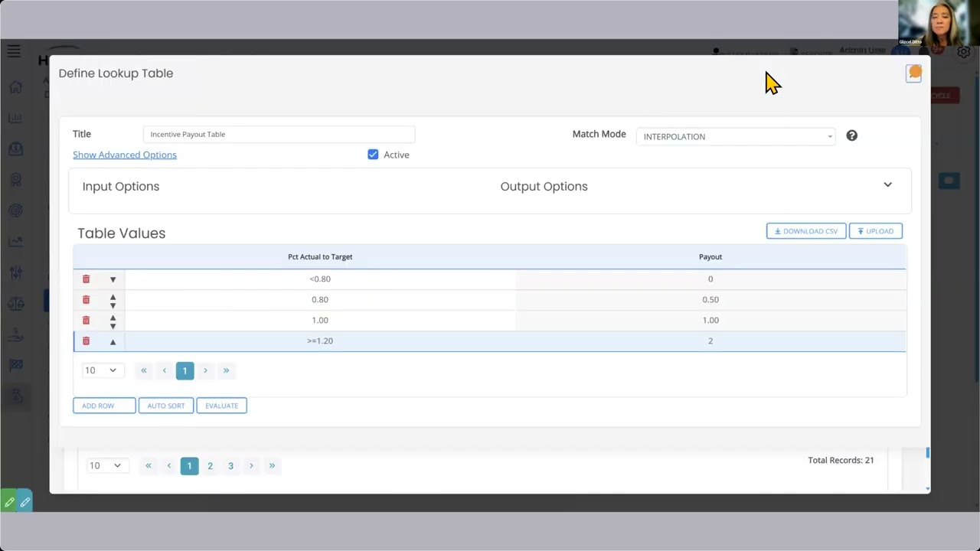Open the Home icon in sidebar
Image resolution: width=980 pixels, height=551 pixels.
tap(15, 87)
